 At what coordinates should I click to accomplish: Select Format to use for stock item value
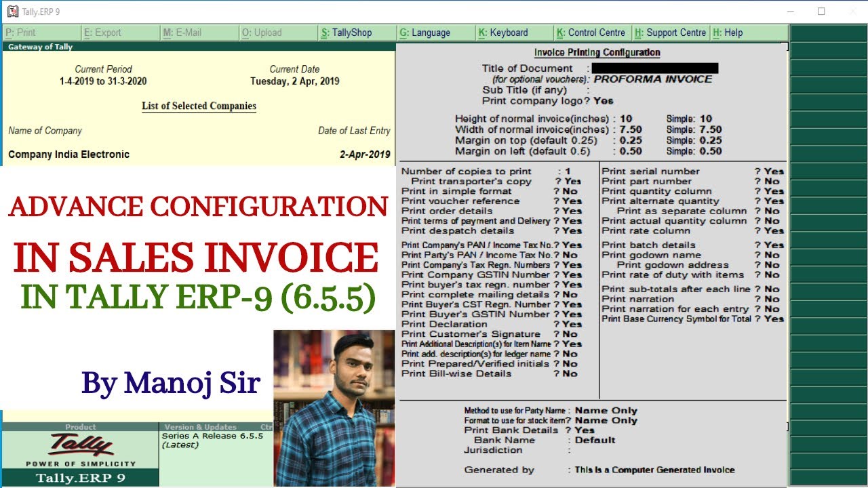point(606,420)
